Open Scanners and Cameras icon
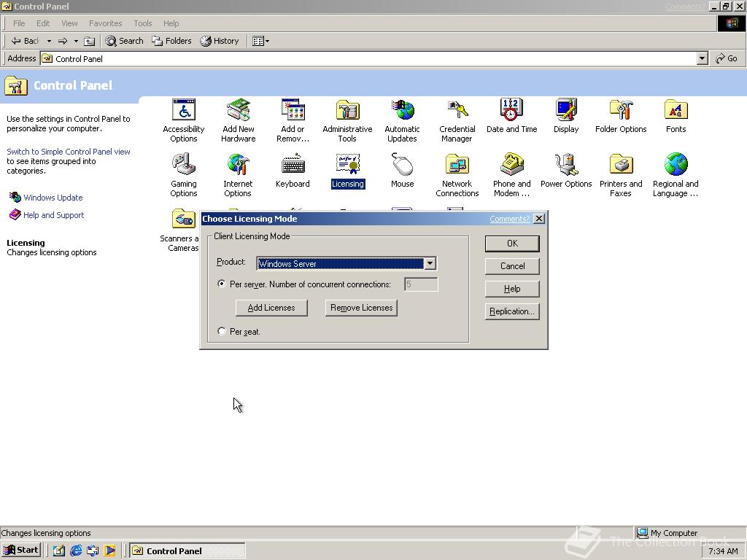 click(181, 230)
